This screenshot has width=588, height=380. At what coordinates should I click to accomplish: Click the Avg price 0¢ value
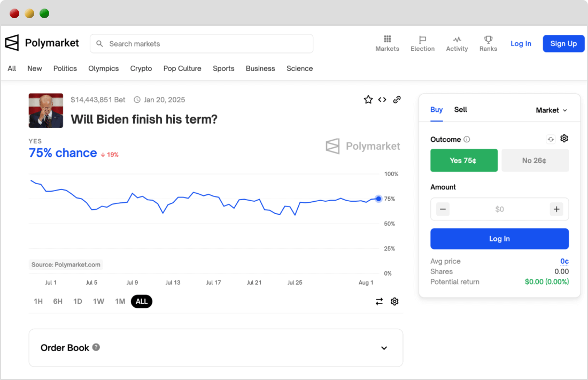coord(564,261)
